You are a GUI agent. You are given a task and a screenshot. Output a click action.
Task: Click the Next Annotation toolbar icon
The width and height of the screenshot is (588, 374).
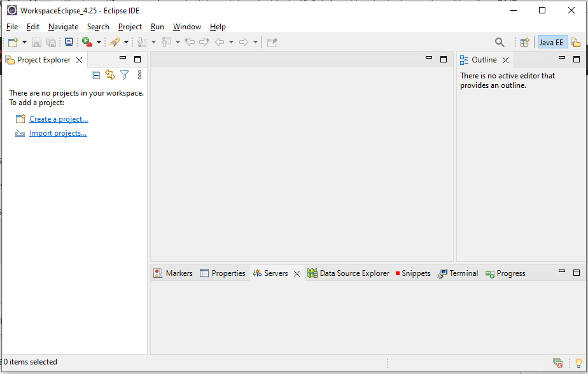click(x=142, y=42)
